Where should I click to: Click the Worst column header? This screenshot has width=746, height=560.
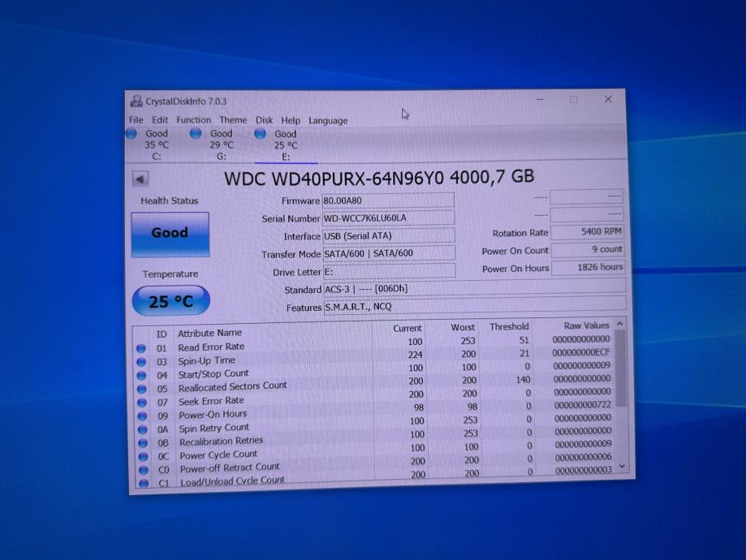[x=463, y=327]
